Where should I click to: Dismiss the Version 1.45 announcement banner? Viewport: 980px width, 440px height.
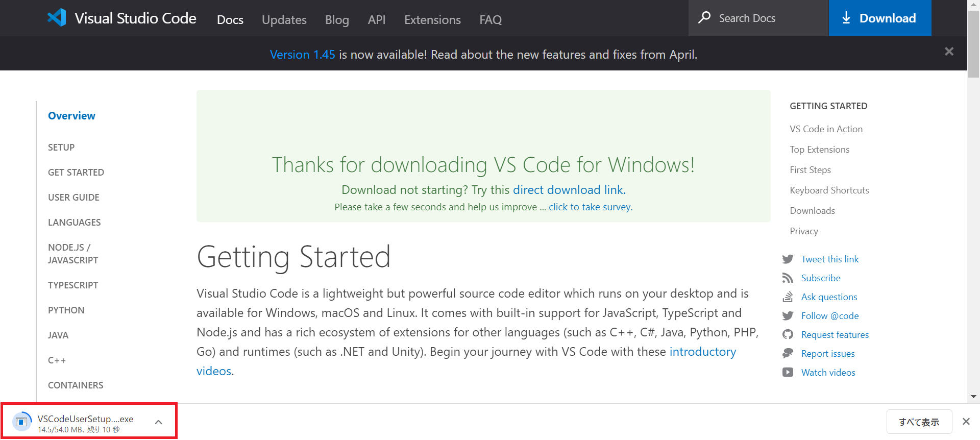pyautogui.click(x=949, y=52)
